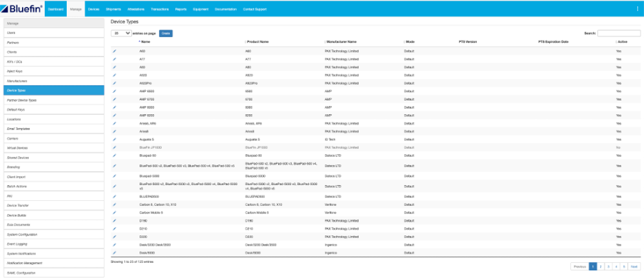Edit the AMP 6500 device type
The height and width of the screenshot is (278, 644).
click(x=115, y=91)
